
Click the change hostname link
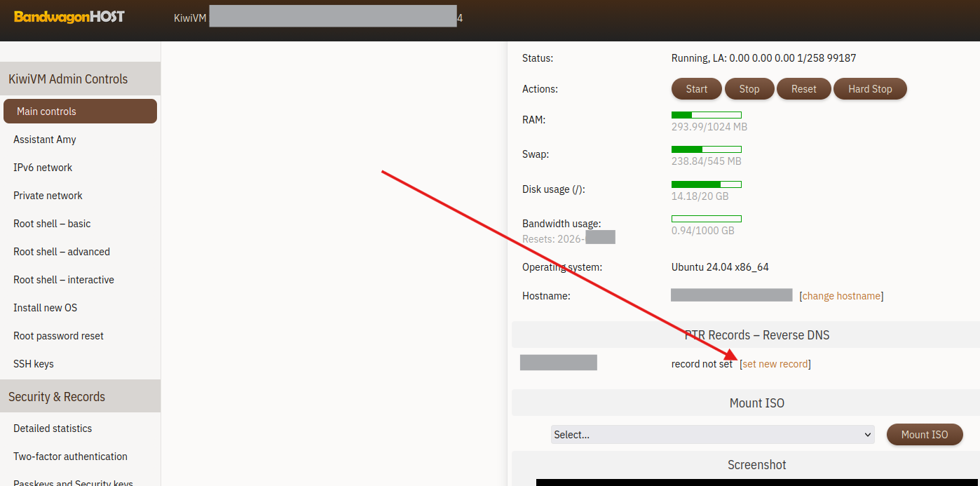(841, 296)
